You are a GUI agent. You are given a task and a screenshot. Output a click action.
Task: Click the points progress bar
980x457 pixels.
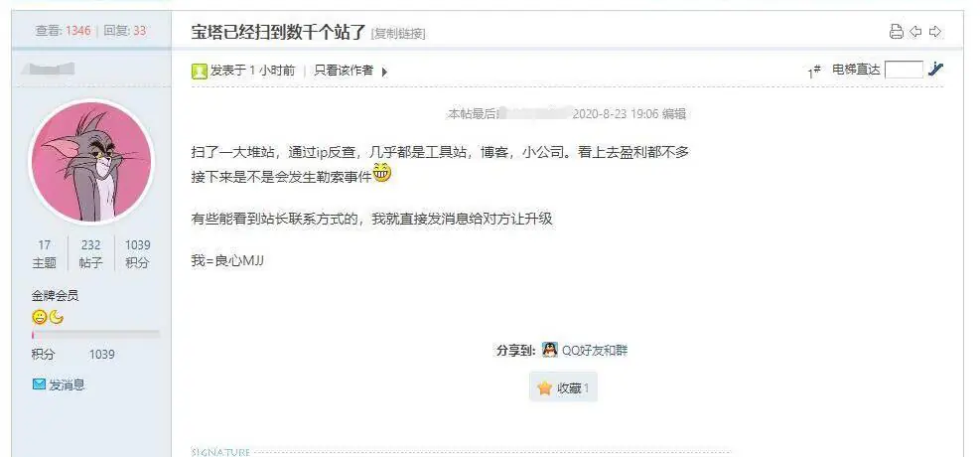point(95,335)
